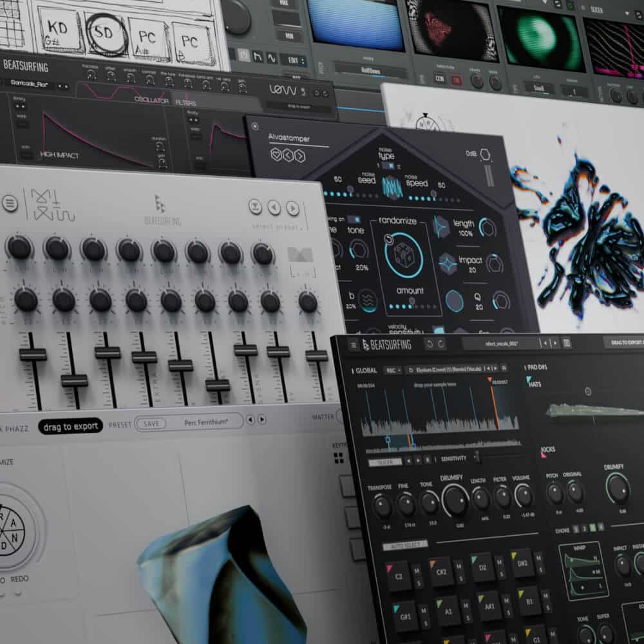Screen dimensions: 644x644
Task: Click the SAVE preset button
Action: pyautogui.click(x=151, y=424)
